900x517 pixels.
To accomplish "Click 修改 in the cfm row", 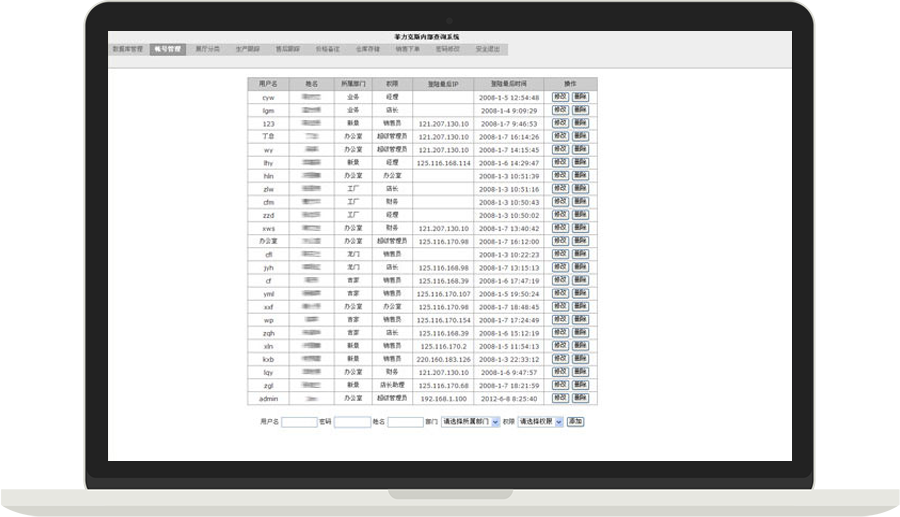I will coord(560,201).
